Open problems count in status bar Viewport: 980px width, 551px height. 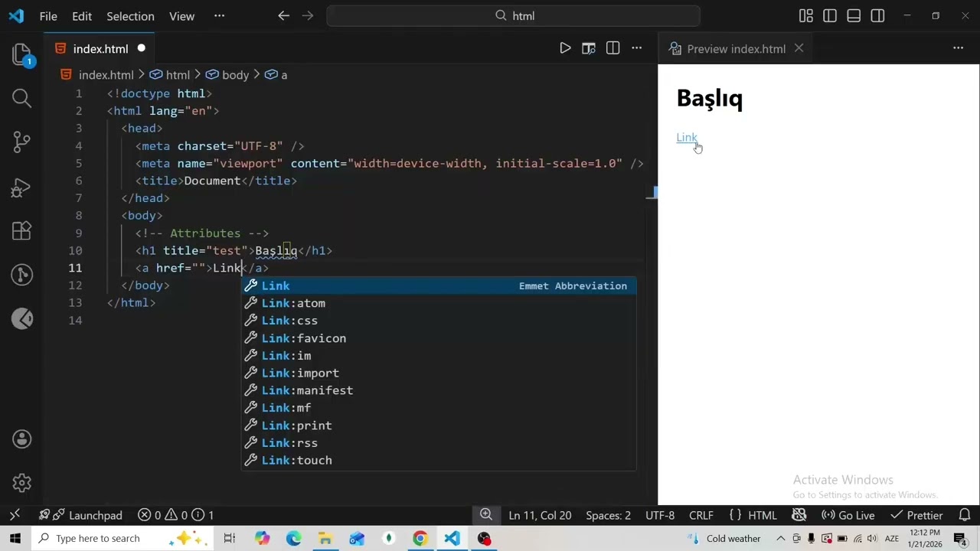coord(175,515)
